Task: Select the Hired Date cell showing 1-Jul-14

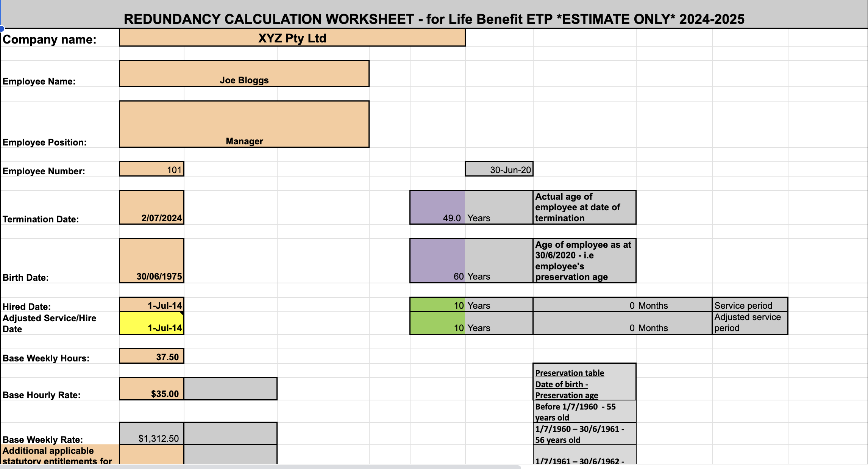Action: [x=151, y=304]
